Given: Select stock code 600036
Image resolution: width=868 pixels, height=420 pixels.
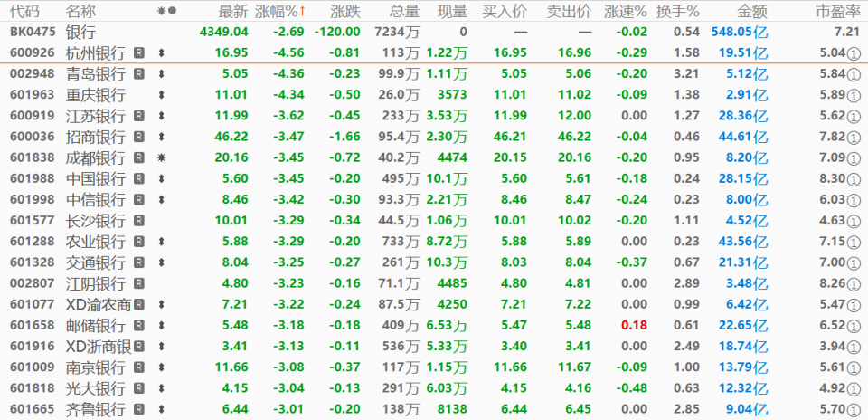Looking at the screenshot, I should pos(33,137).
